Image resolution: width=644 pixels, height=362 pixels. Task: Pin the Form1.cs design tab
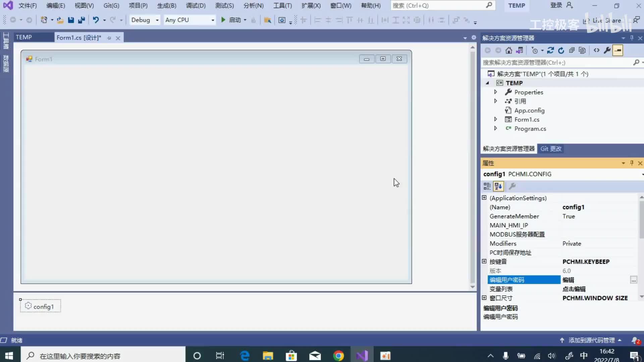tap(109, 38)
